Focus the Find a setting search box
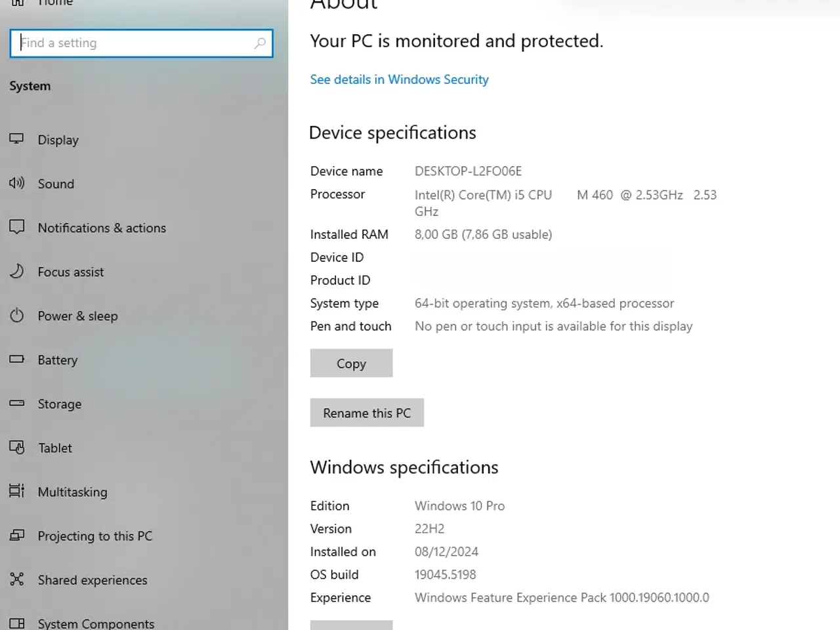The width and height of the screenshot is (840, 630). point(141,43)
